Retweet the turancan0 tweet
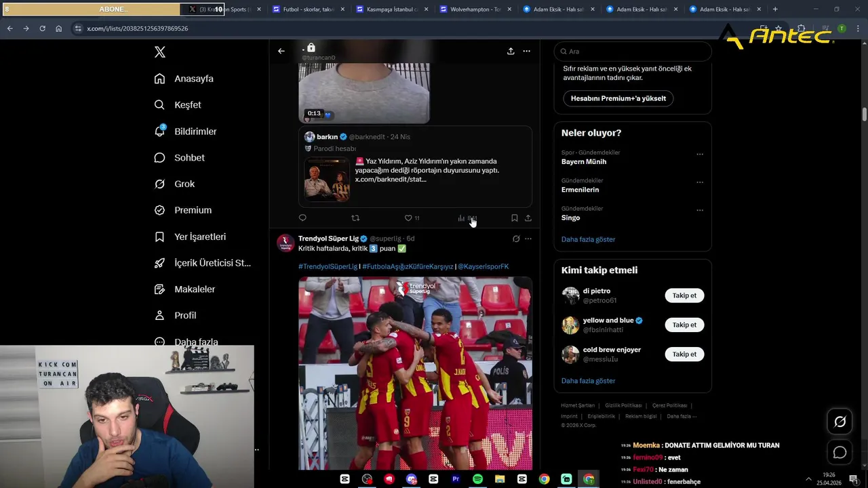 tap(355, 218)
